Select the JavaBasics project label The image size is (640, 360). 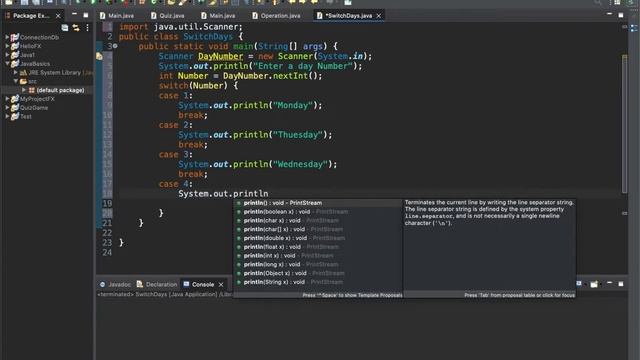tap(35, 64)
